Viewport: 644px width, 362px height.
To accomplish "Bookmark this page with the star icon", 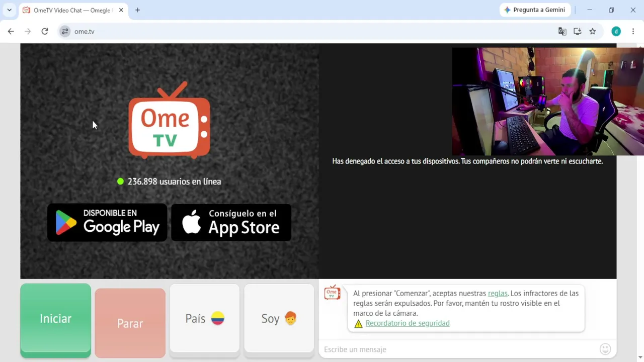I will pyautogui.click(x=593, y=31).
